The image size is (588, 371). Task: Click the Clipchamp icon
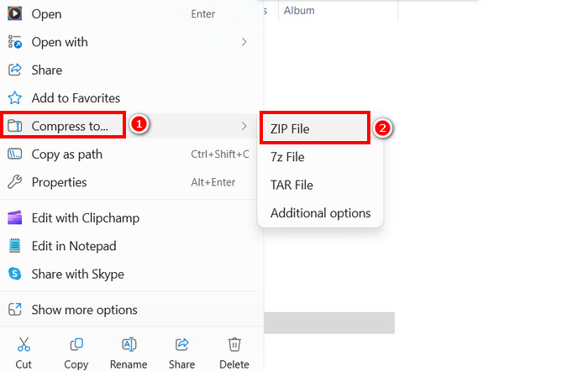pos(14,218)
